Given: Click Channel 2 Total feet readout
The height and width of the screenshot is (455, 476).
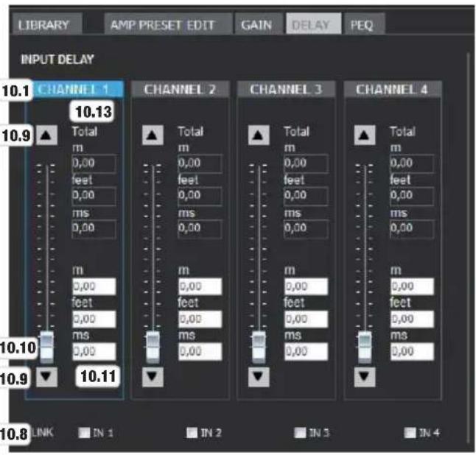Looking at the screenshot, I should (x=200, y=196).
